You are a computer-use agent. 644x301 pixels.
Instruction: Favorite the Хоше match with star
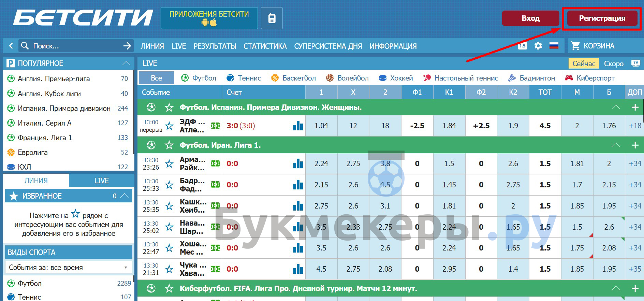click(169, 248)
